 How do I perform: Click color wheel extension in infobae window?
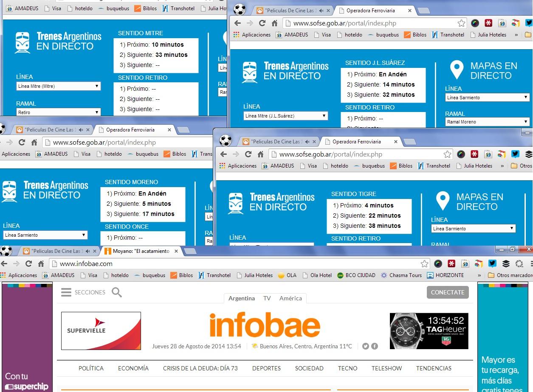coord(438,263)
